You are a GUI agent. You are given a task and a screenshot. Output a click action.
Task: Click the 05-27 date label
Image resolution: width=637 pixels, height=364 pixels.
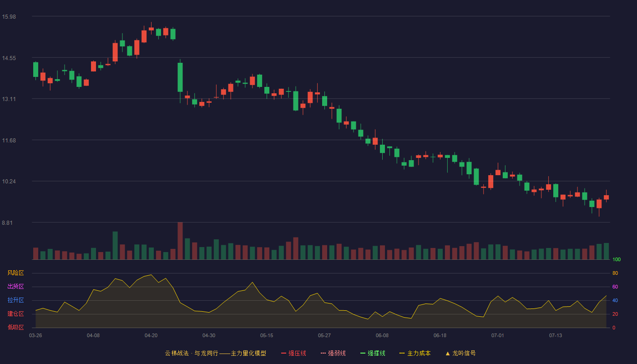[x=324, y=335]
